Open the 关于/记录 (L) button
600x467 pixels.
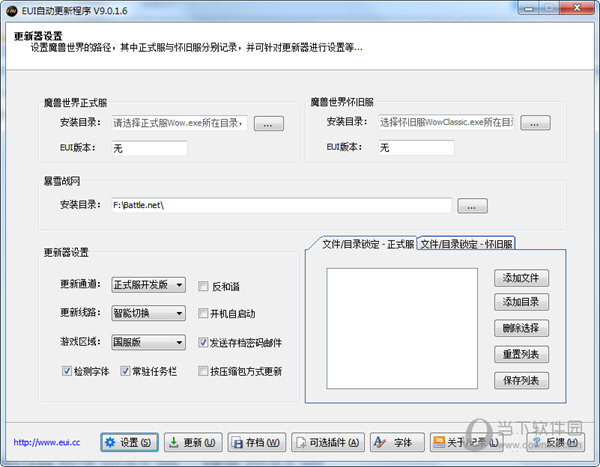tap(466, 443)
